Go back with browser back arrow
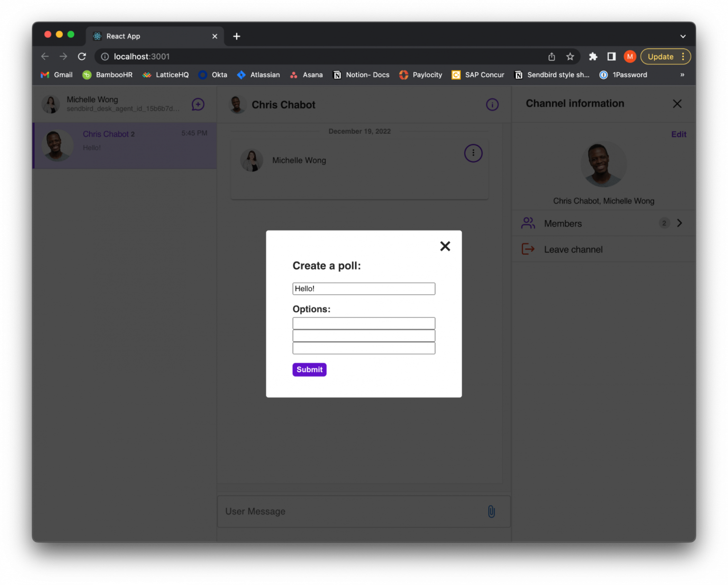728x585 pixels. 45,56
